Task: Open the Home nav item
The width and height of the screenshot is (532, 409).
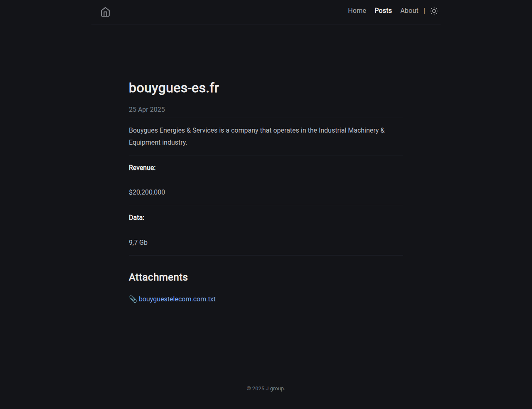Action: point(357,11)
